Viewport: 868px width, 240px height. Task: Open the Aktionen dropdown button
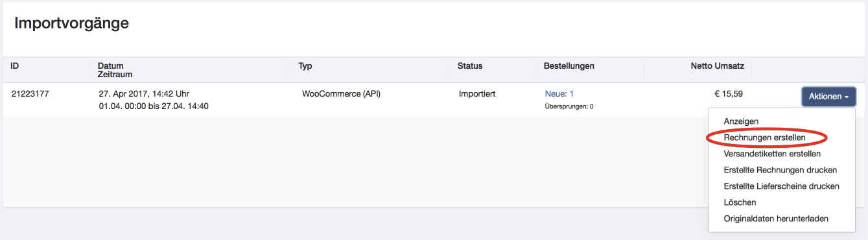pos(828,97)
